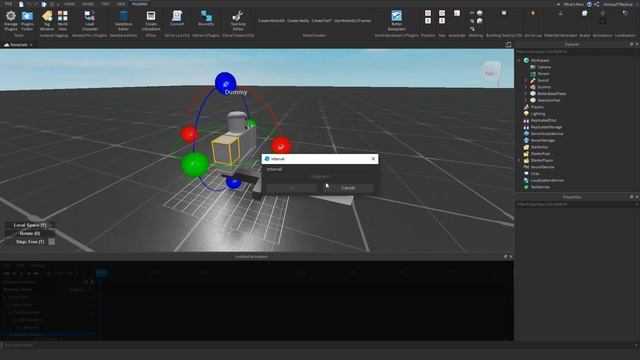Click the Convert plugin icon
The image size is (640, 360).
(177, 19)
